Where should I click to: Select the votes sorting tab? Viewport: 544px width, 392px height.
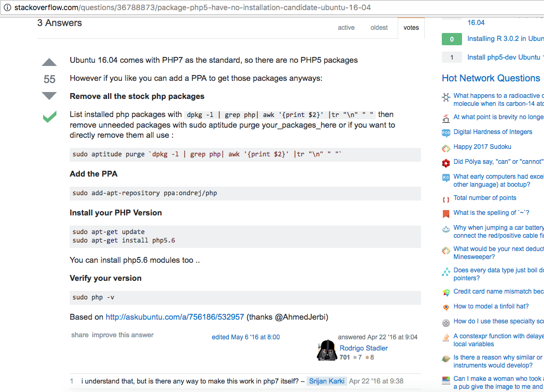click(x=411, y=28)
